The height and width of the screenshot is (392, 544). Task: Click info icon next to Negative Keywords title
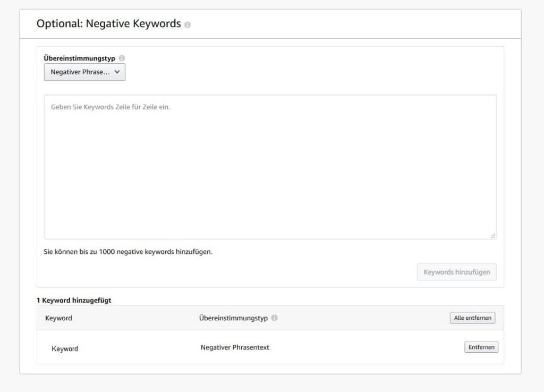(x=188, y=25)
